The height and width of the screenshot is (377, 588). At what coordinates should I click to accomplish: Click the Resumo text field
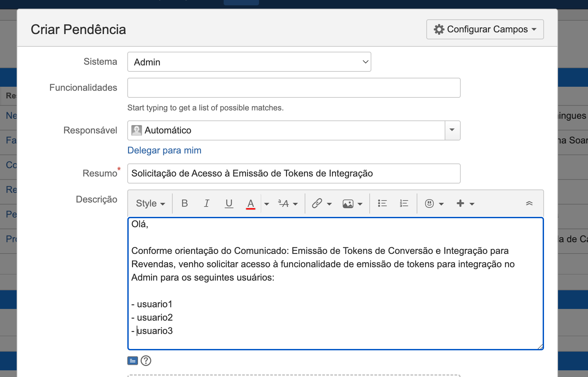294,173
